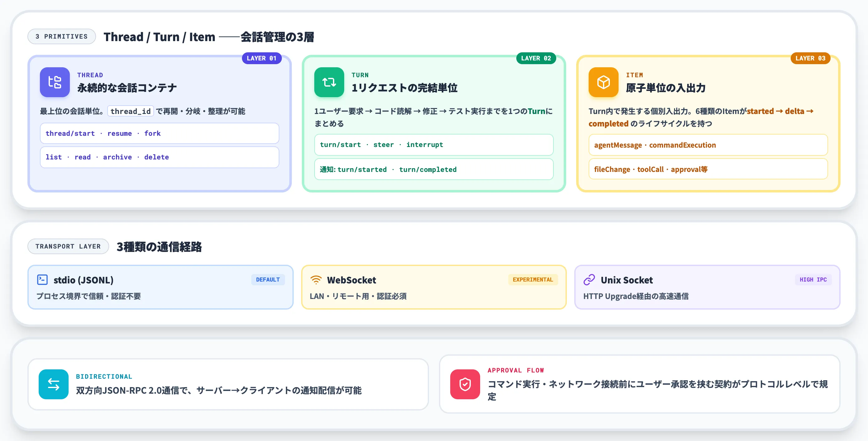Click the 'turn/start · steer · interrupt' box
The height and width of the screenshot is (441, 868).
pos(434,145)
